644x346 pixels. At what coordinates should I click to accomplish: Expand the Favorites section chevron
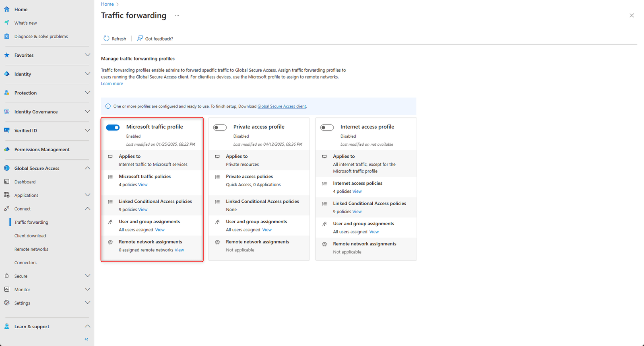(x=87, y=55)
